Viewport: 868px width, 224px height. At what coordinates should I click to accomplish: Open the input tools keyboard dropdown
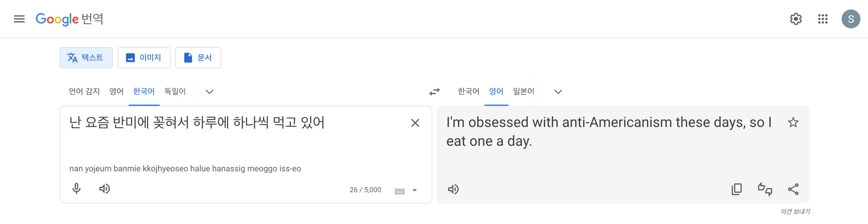point(414,191)
